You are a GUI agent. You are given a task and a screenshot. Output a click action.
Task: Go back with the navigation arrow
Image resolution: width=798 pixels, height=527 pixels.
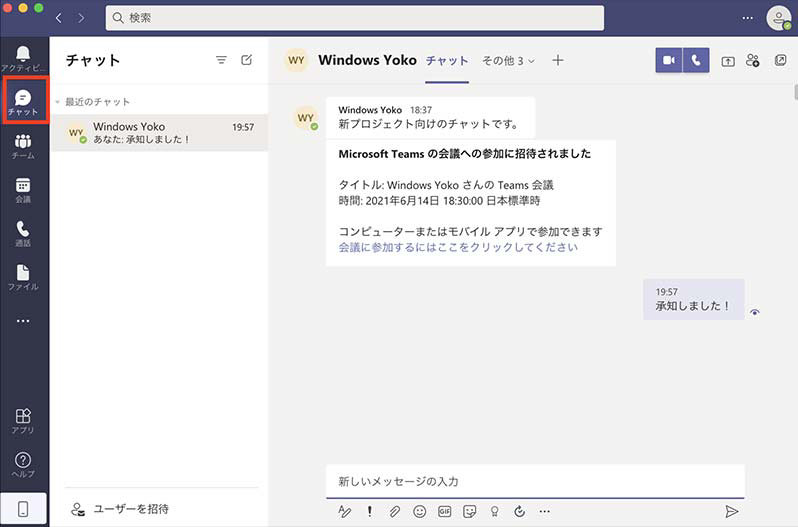point(59,18)
